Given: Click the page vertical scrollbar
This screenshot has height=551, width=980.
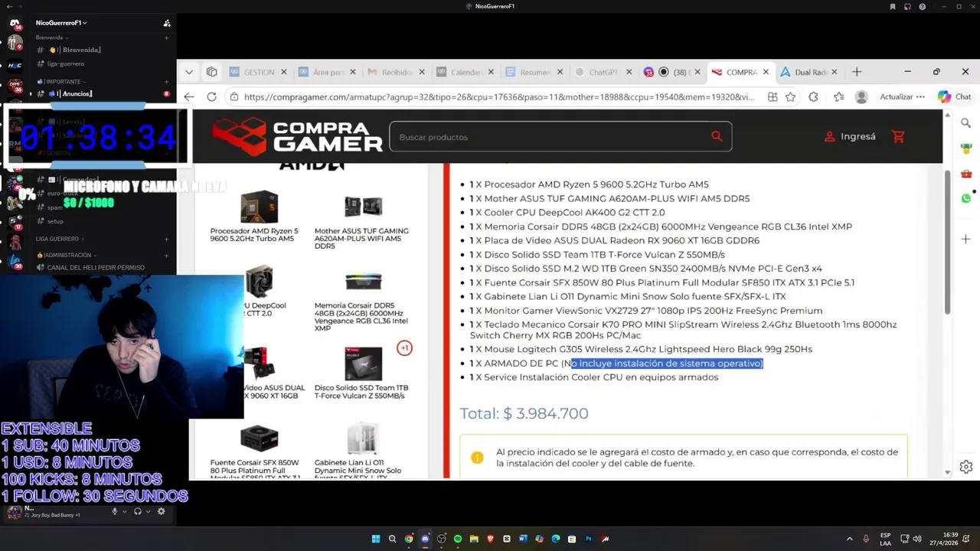Looking at the screenshot, I should click(x=947, y=241).
